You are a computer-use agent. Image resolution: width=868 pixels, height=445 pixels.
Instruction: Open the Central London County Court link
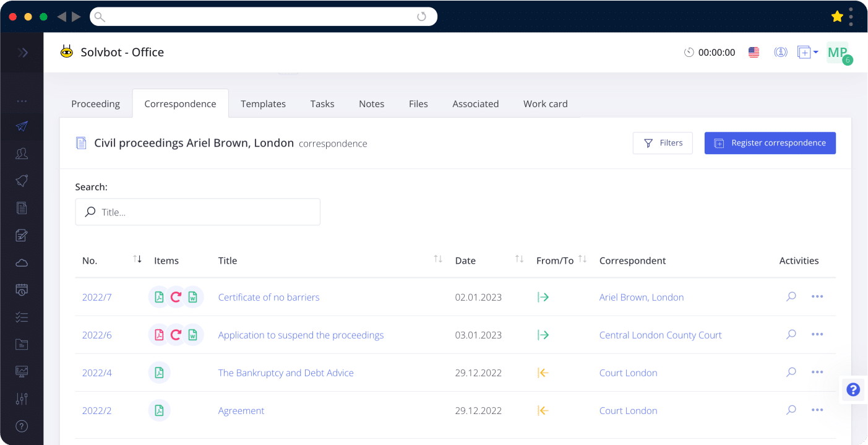pyautogui.click(x=660, y=335)
